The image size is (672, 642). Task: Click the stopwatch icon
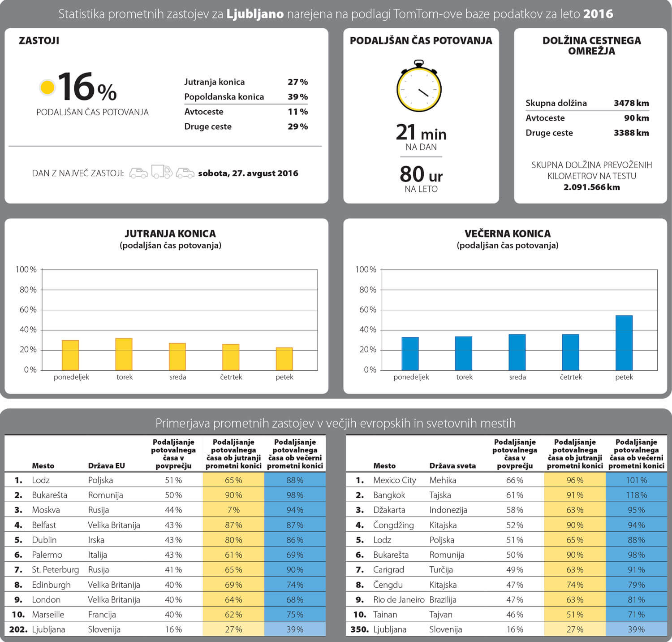point(419,87)
